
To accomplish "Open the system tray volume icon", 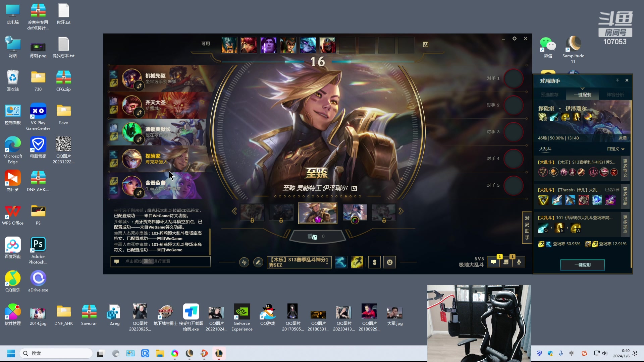I will coord(605,353).
